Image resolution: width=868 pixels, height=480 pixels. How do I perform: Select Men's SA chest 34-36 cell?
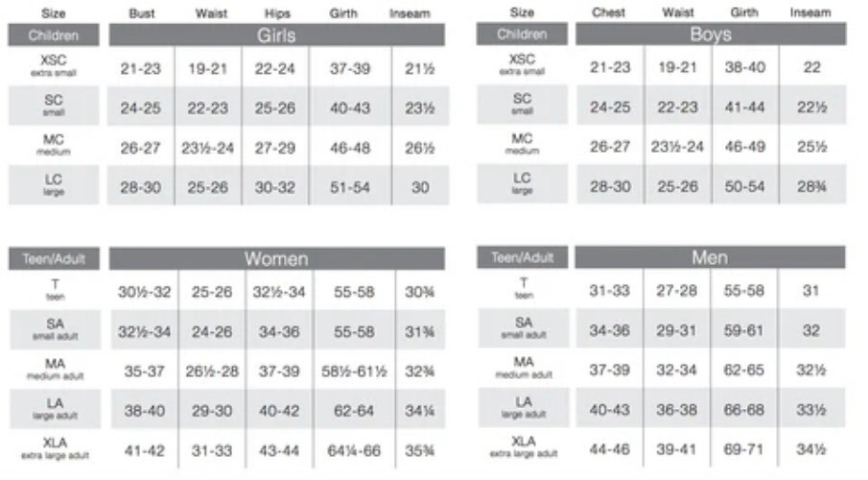[x=610, y=331]
